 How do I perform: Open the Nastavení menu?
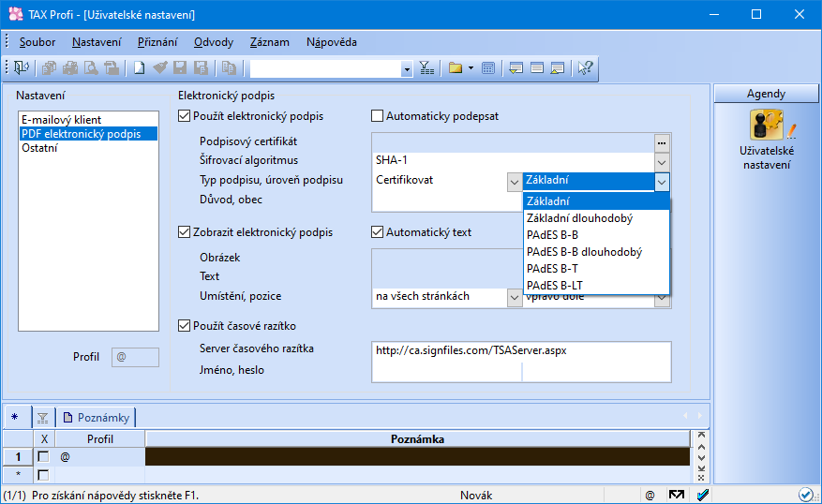point(97,42)
